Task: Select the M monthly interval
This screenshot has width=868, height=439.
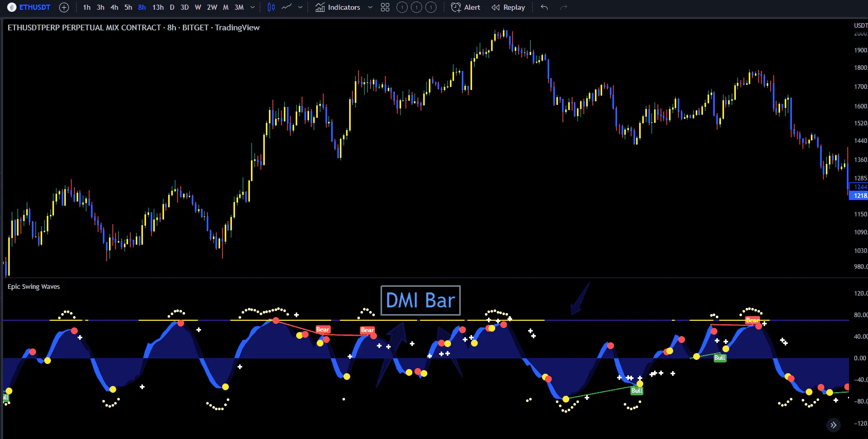Action: [225, 7]
